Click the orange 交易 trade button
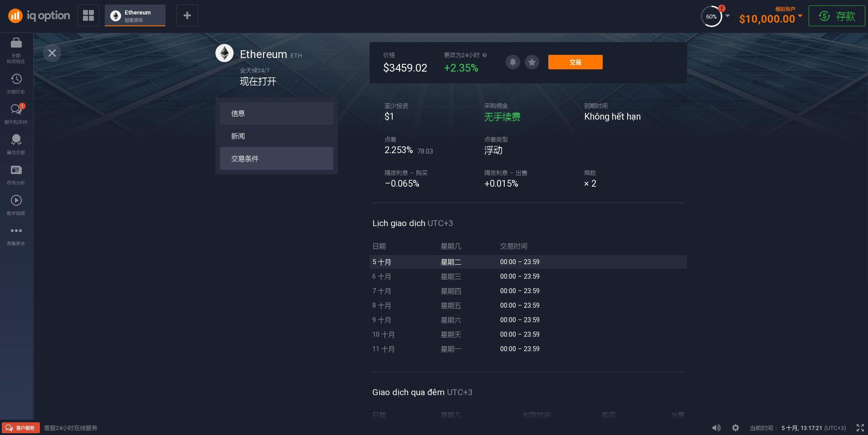 click(575, 62)
